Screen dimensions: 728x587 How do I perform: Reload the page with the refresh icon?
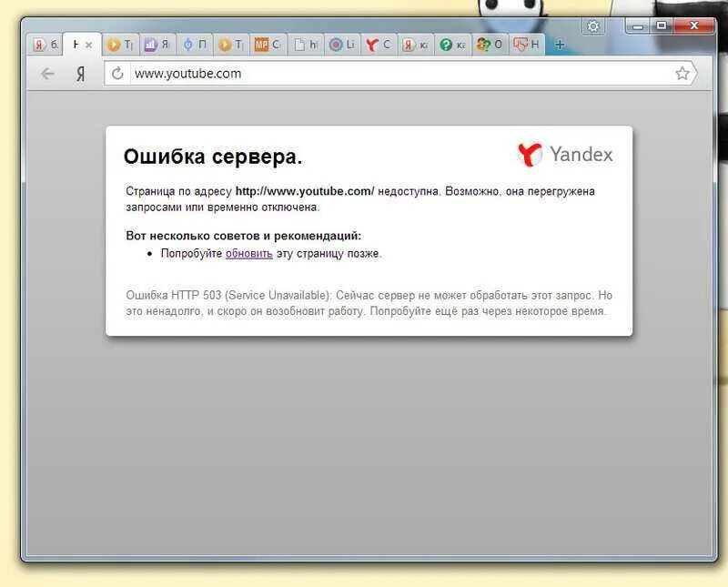pos(117,74)
